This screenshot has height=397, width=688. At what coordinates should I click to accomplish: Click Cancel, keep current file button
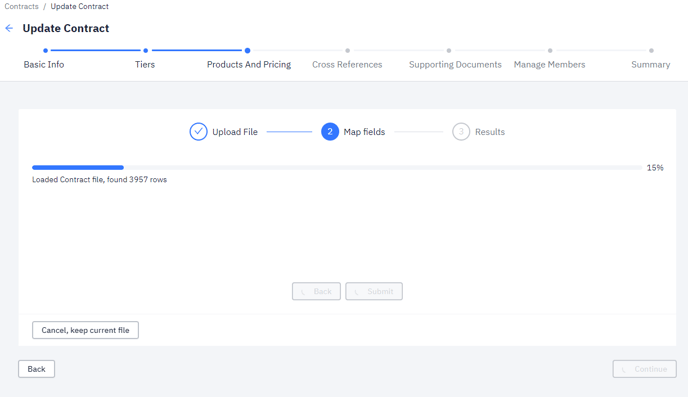[86, 330]
